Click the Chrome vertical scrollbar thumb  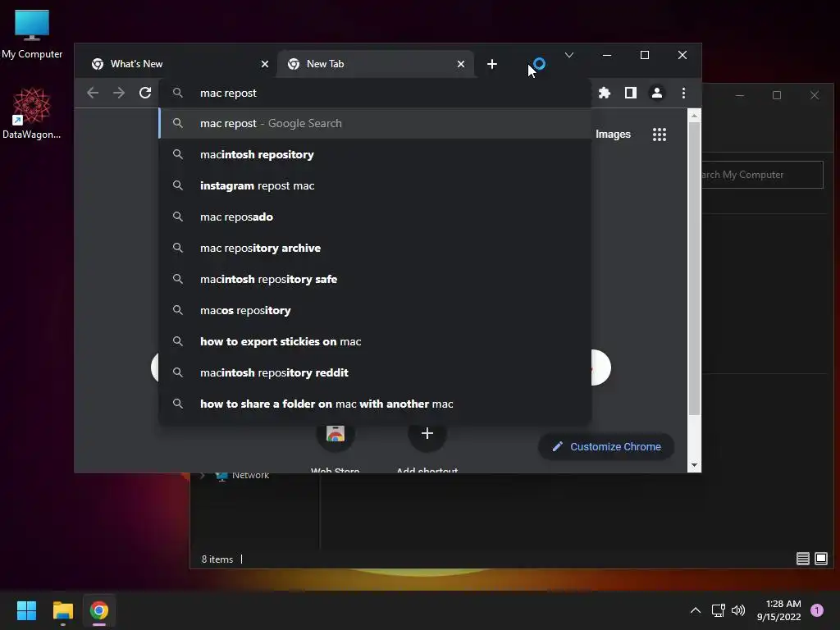[694, 268]
